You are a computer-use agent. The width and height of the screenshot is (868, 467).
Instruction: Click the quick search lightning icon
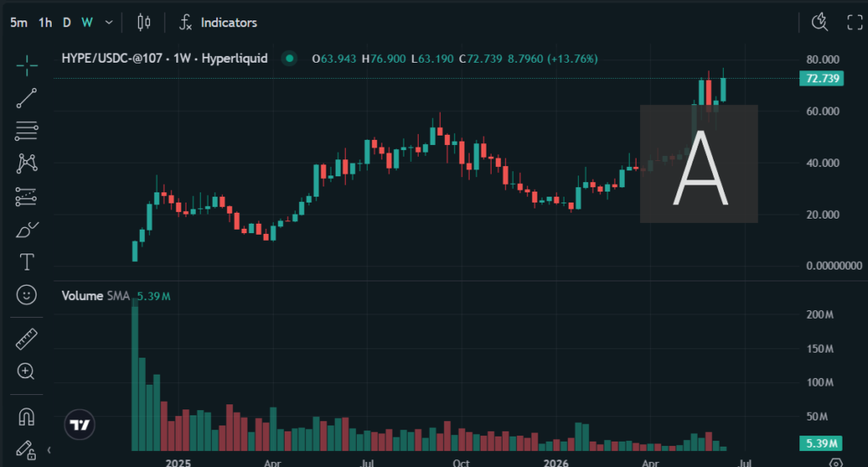[820, 22]
